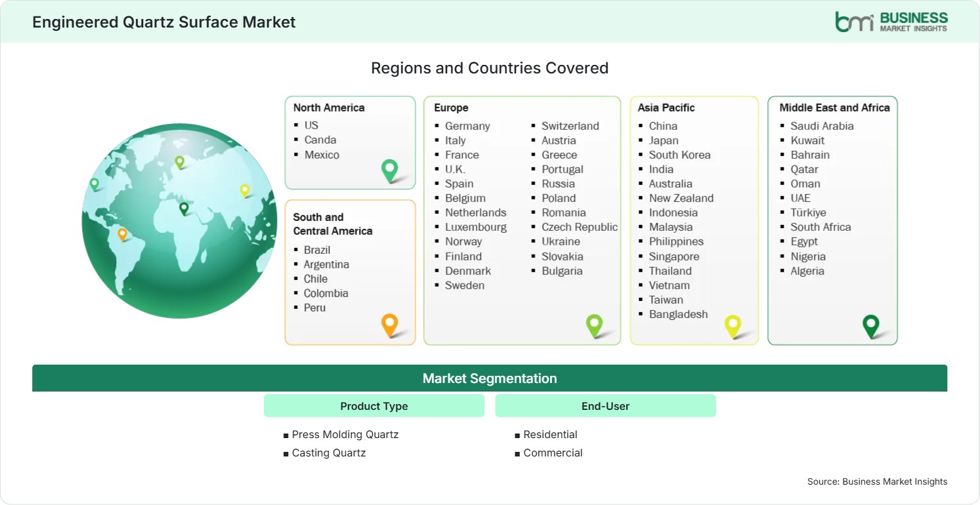Select the Product Type segmentation header

click(x=374, y=406)
